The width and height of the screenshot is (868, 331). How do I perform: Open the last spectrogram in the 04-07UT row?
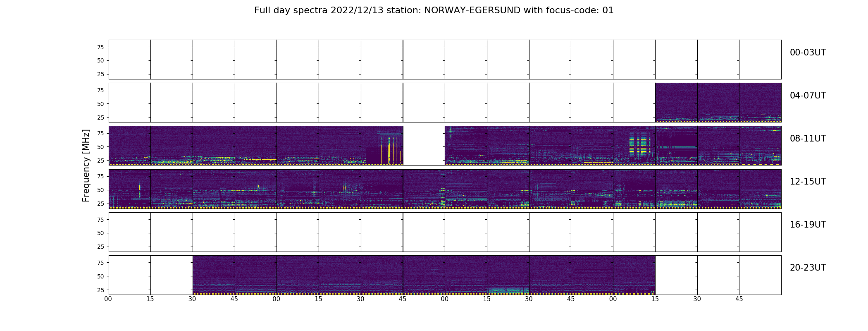coord(760,103)
